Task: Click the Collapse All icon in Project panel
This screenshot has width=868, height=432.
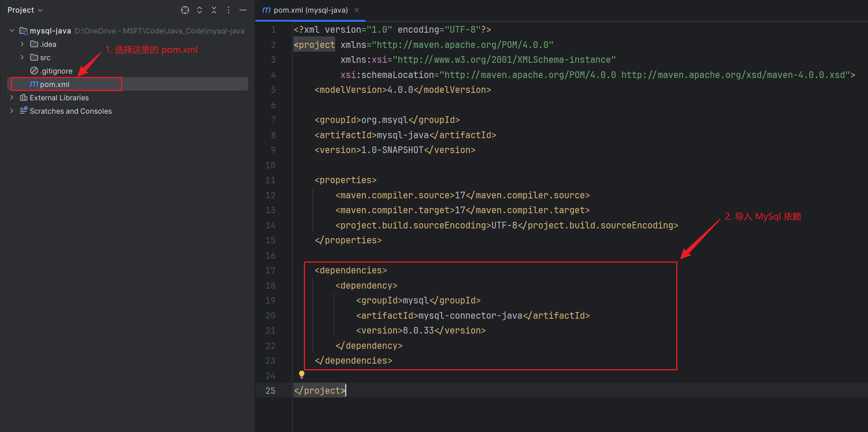Action: tap(214, 10)
